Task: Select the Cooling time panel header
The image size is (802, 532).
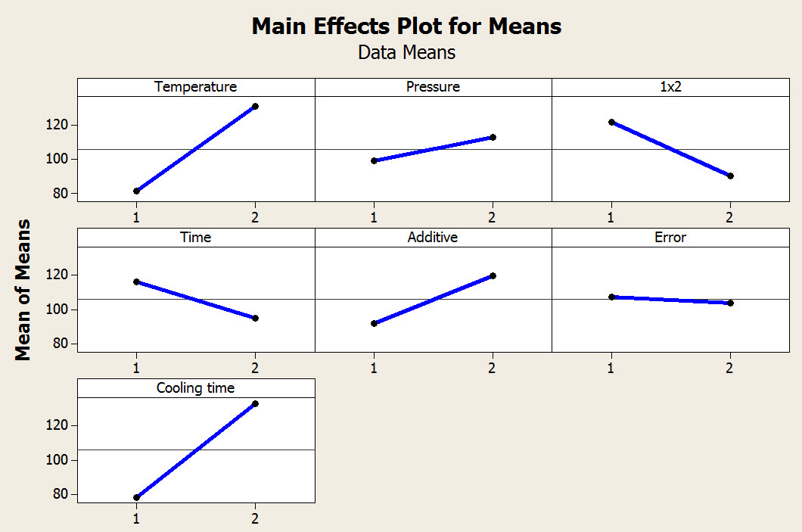Action: pos(195,388)
